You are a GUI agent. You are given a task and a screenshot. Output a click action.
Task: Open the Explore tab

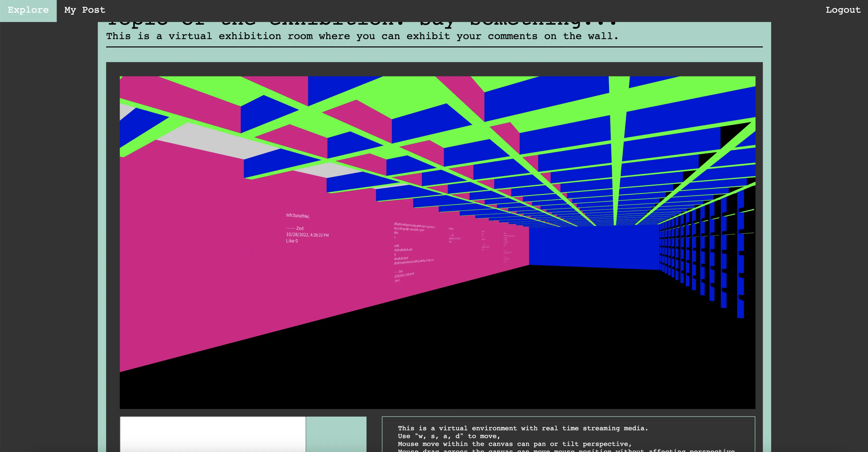click(28, 10)
